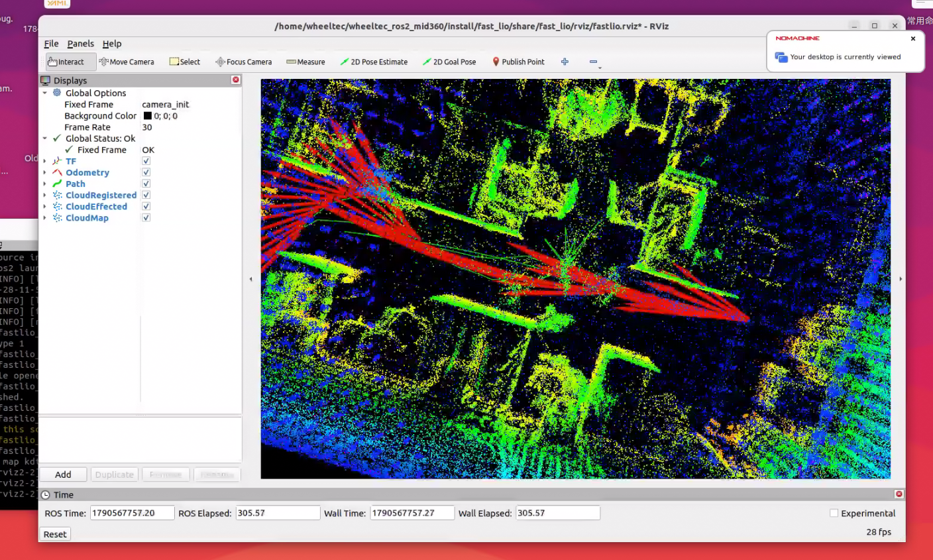Image resolution: width=933 pixels, height=560 pixels.
Task: Click the green Path display icon
Action: [57, 184]
